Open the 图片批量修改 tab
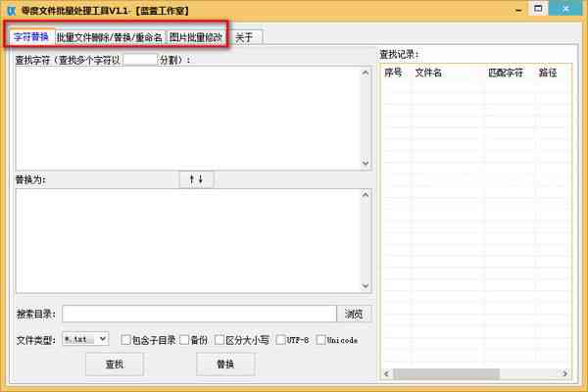This screenshot has height=392, width=588. pos(196,37)
